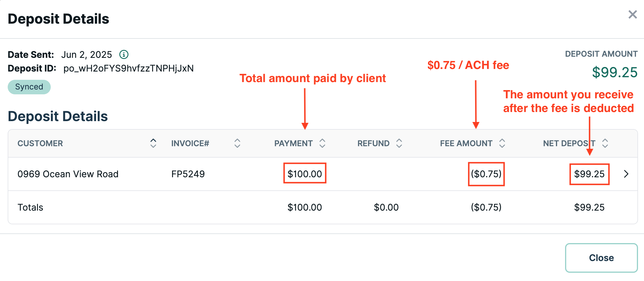Dismiss the dialog with the X icon
The height and width of the screenshot is (281, 644).
click(633, 14)
